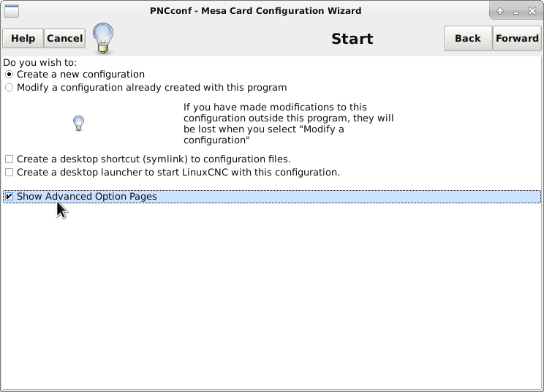Click the 'Do you wish to:' label

click(40, 63)
